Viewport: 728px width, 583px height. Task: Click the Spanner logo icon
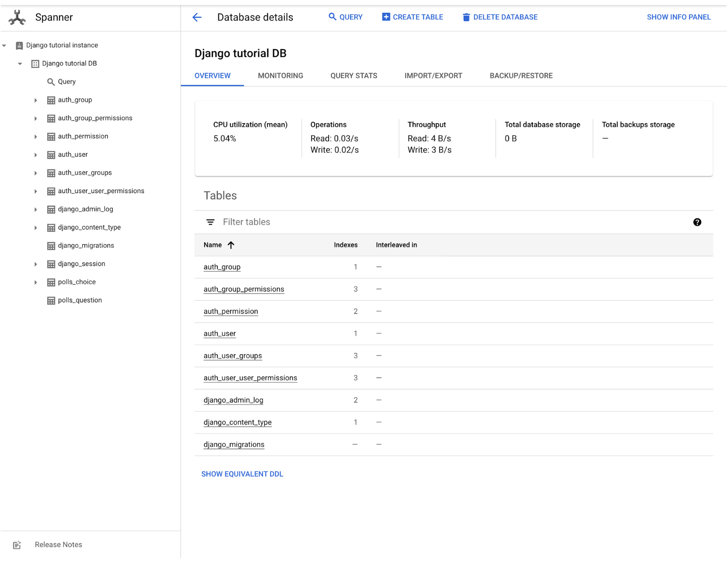17,17
